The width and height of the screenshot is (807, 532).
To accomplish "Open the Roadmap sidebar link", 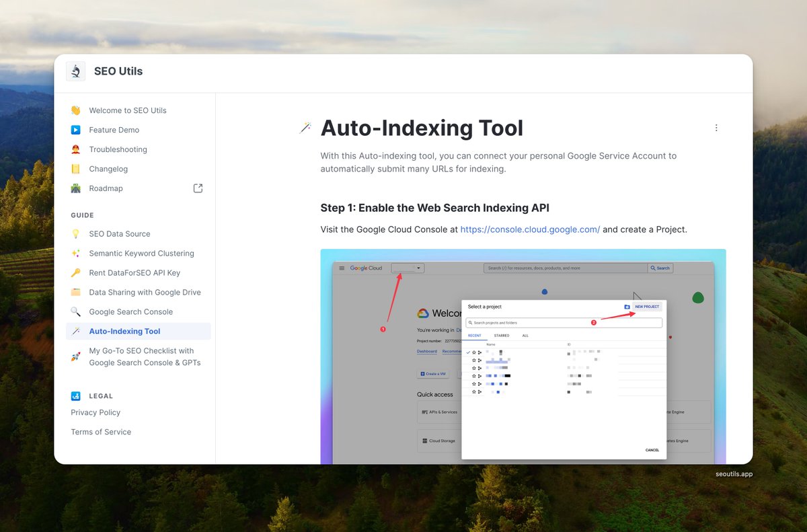I will click(x=106, y=188).
